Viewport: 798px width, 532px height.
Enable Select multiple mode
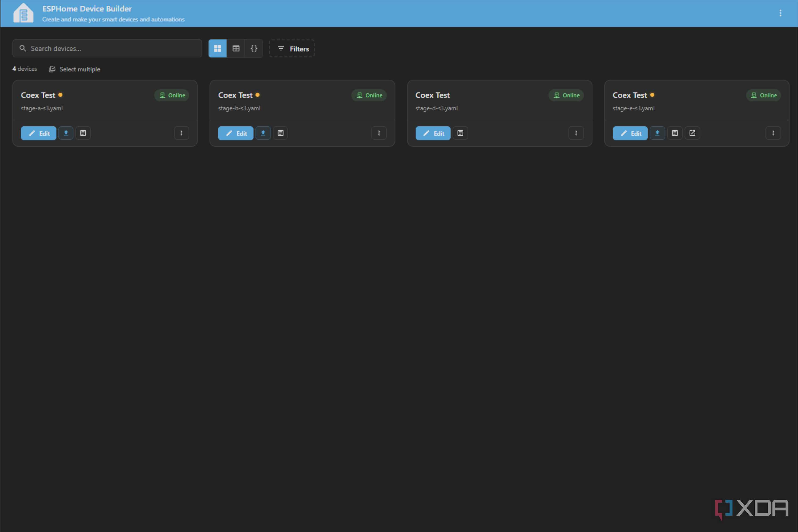coord(74,69)
